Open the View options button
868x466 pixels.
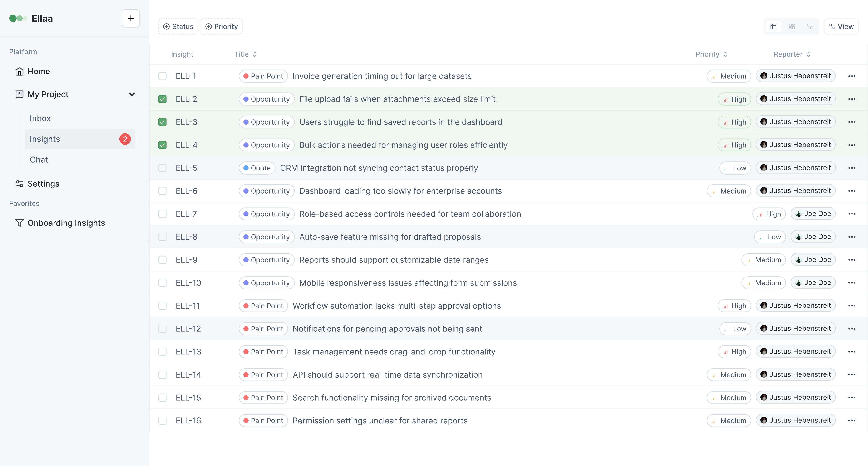tap(841, 27)
